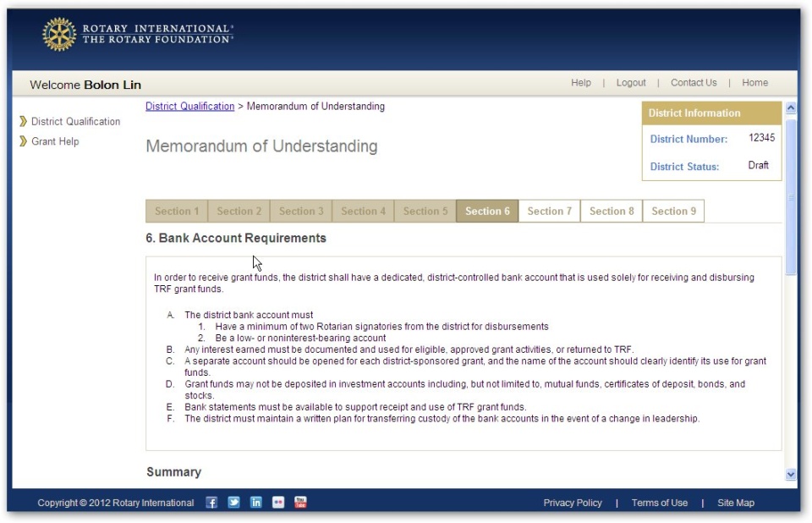Go to the Home link
Viewport: 812px width, 523px height.
[x=754, y=82]
